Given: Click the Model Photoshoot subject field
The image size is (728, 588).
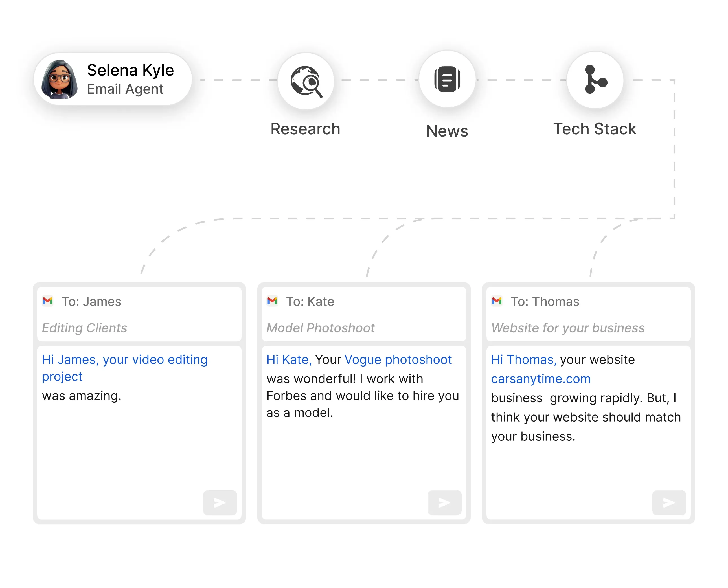Looking at the screenshot, I should tap(321, 328).
